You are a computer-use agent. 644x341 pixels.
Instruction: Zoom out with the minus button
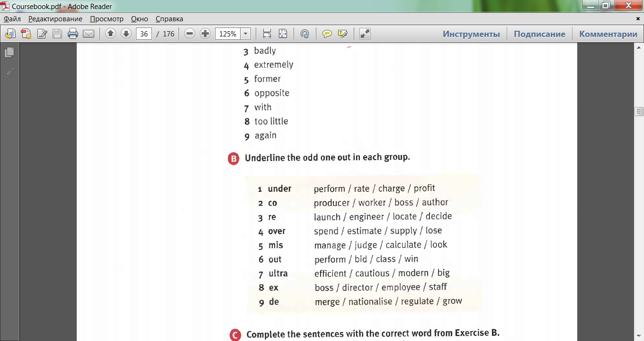[x=189, y=34]
